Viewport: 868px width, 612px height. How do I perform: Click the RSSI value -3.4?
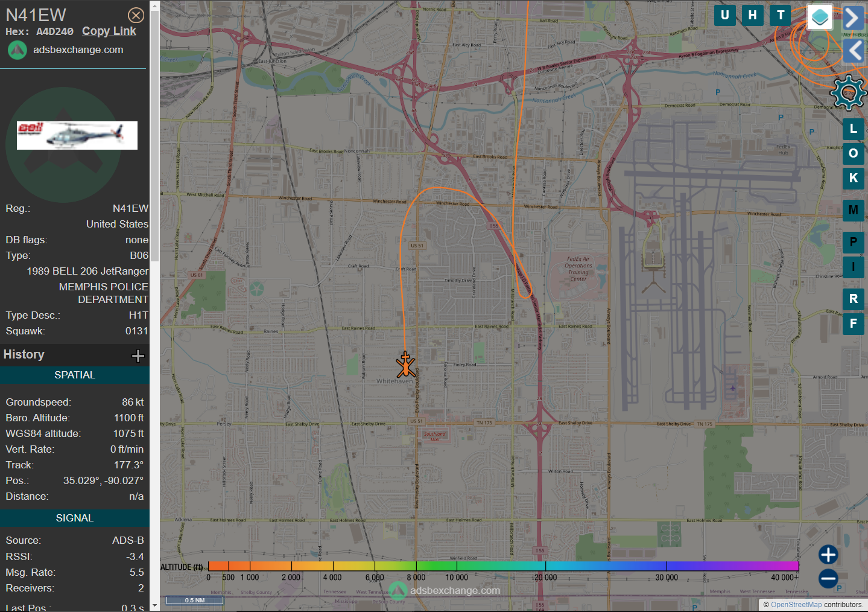[135, 556]
